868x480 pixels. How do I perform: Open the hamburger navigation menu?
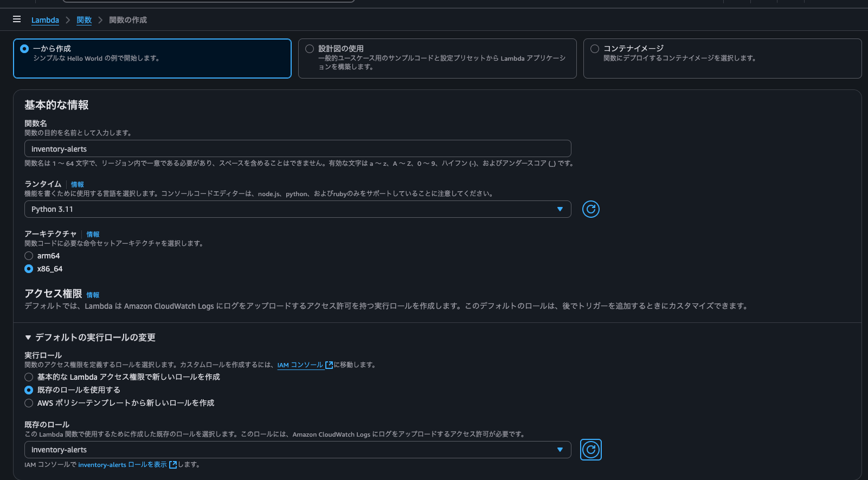coord(17,20)
